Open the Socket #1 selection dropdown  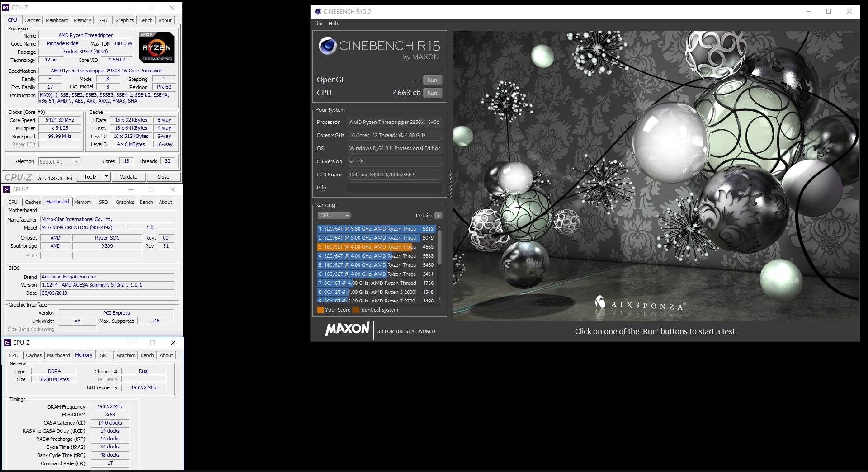click(x=59, y=161)
